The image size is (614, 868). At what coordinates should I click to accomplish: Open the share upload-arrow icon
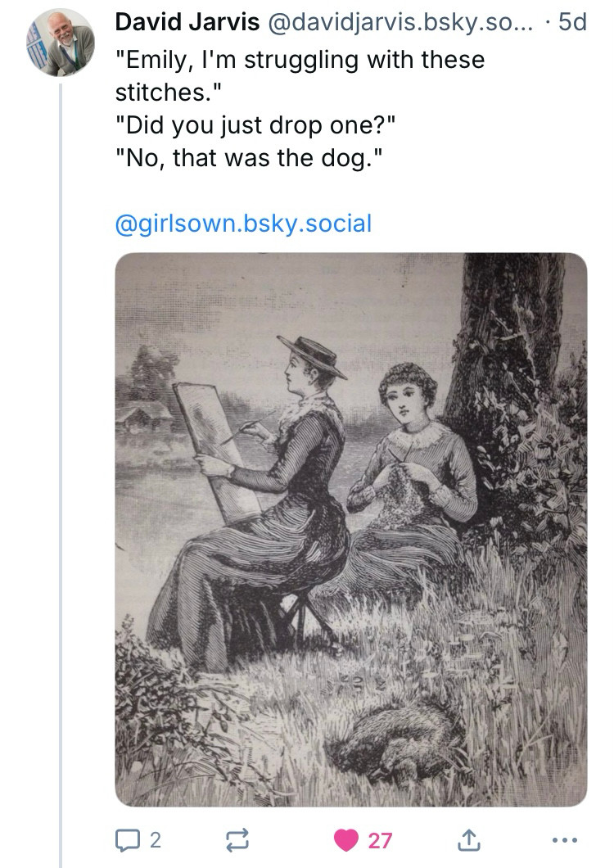tap(467, 840)
